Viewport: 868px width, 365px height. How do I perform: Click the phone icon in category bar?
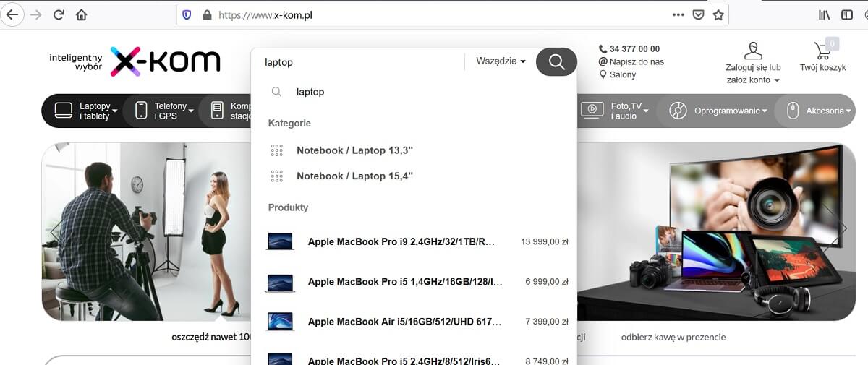[141, 111]
